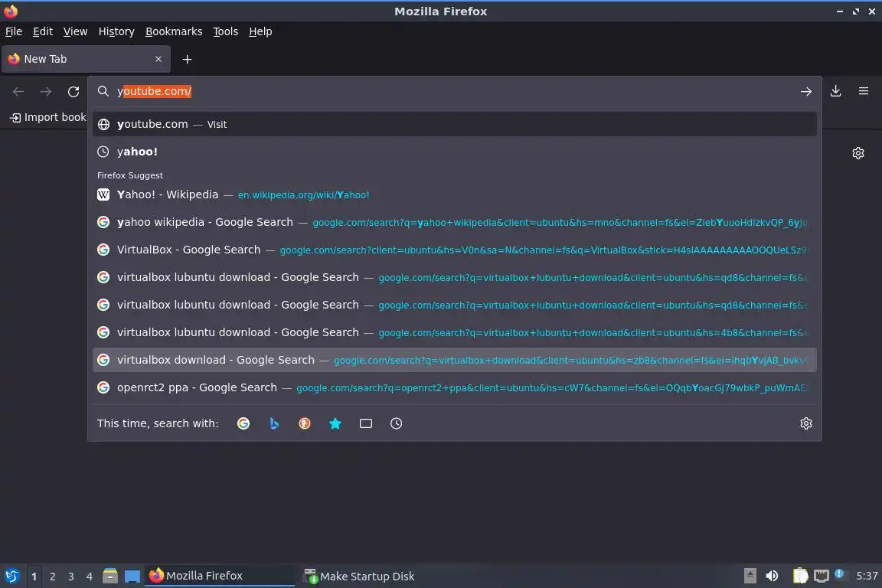
Task: Open network status tray icon
Action: 822,577
